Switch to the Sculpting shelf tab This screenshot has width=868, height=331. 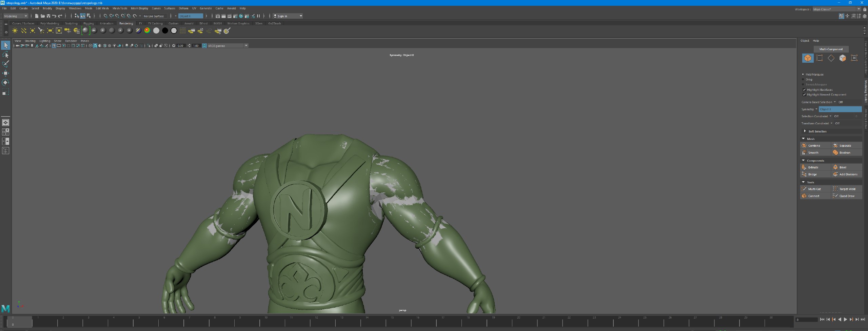pyautogui.click(x=71, y=23)
